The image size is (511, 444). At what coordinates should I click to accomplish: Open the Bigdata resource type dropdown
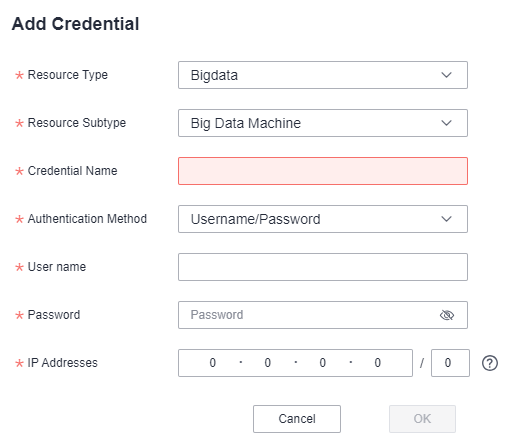323,75
